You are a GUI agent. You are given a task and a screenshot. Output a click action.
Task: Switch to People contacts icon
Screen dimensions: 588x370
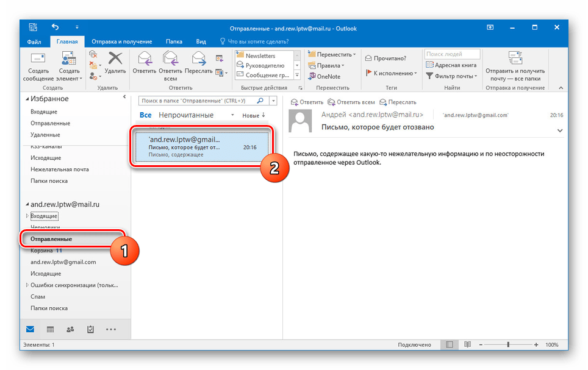tap(70, 330)
